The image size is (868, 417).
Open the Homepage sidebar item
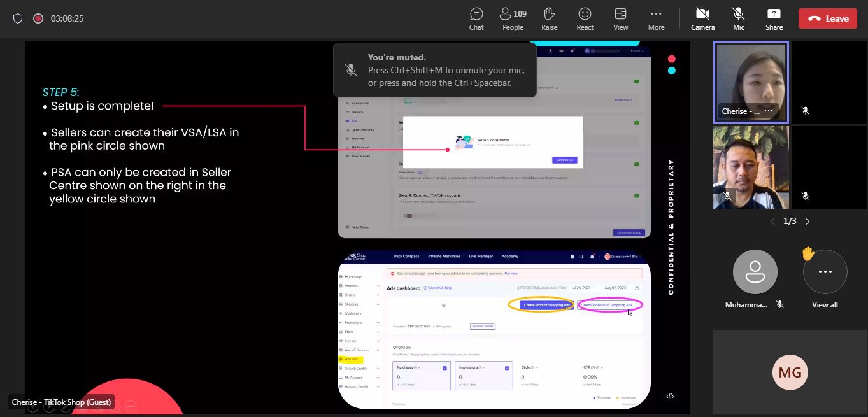tap(350, 276)
